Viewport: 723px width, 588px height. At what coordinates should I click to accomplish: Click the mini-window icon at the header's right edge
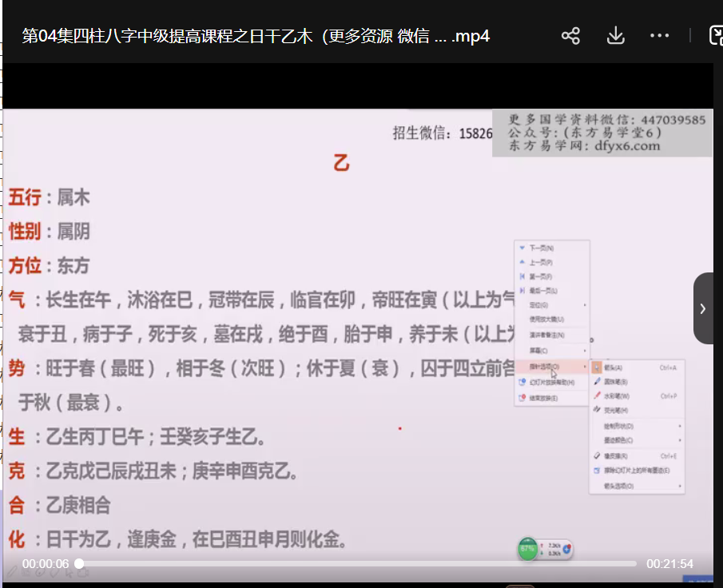(716, 36)
